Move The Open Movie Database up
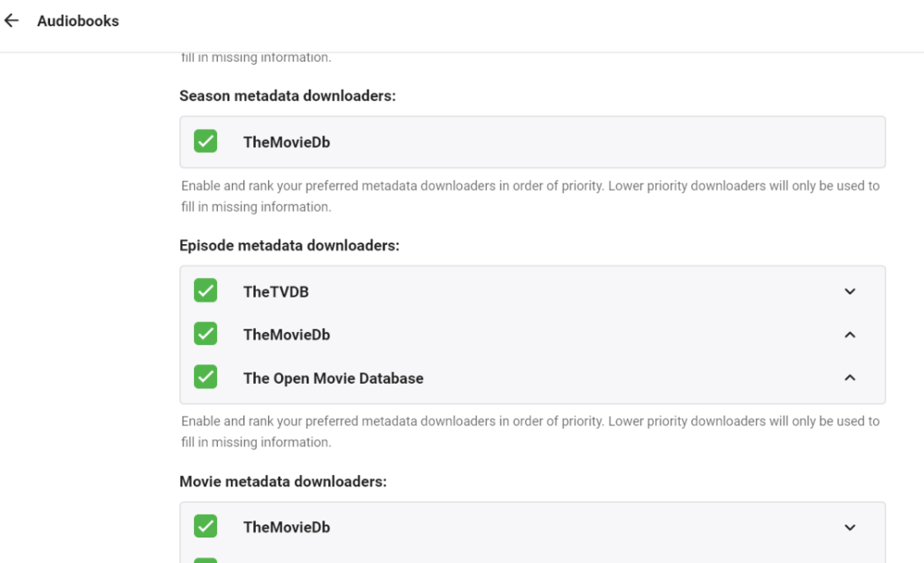The image size is (924, 563). (x=850, y=378)
